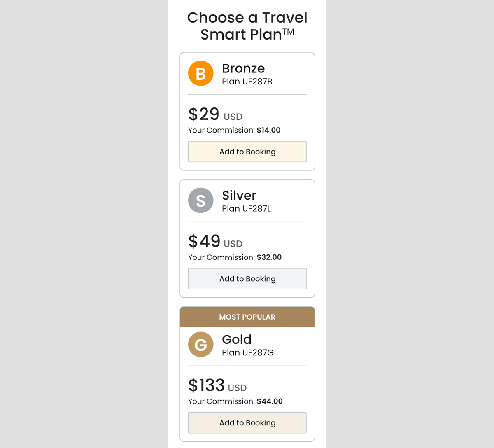Click the $32.00 commission text

point(269,257)
